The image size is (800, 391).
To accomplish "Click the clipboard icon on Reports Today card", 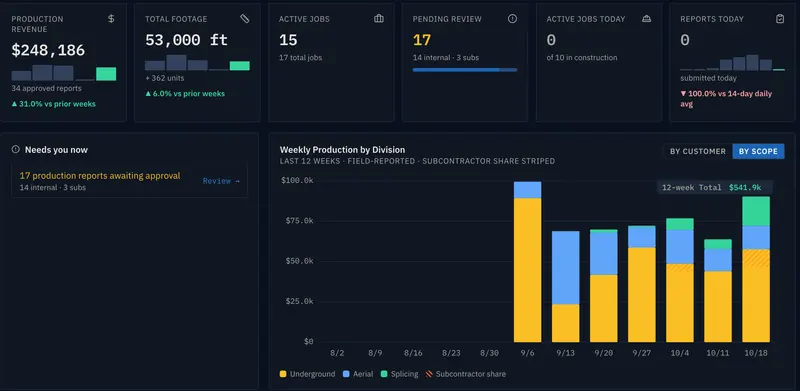I will 780,19.
